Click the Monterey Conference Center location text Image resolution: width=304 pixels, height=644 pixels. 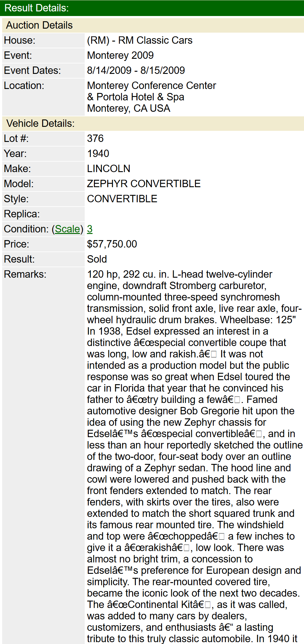click(152, 86)
